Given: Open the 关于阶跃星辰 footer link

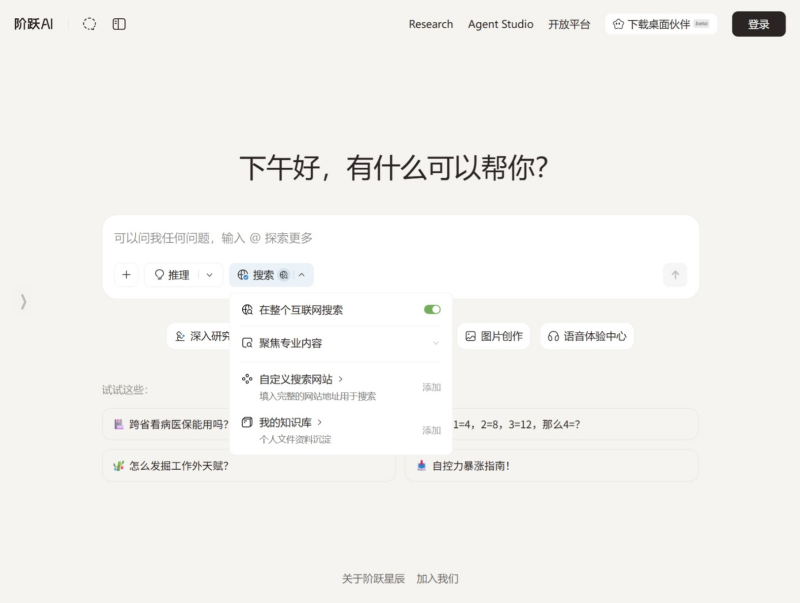Looking at the screenshot, I should 374,579.
